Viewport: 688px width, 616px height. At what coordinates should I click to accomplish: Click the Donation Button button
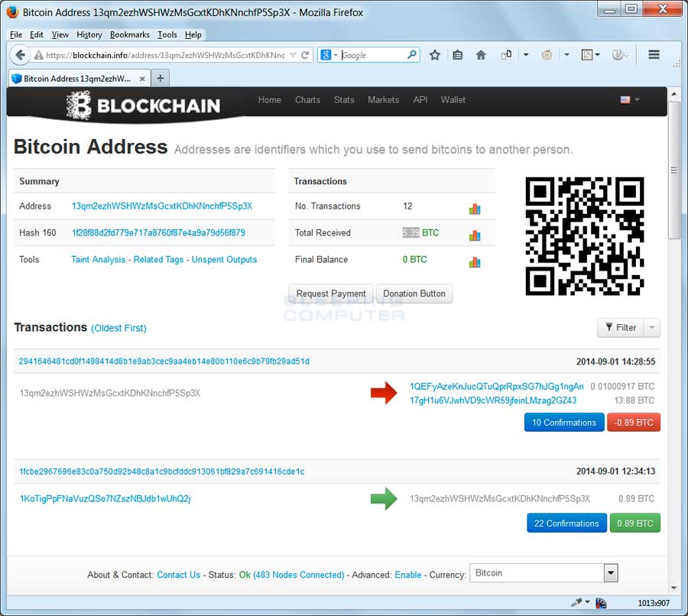tap(414, 293)
